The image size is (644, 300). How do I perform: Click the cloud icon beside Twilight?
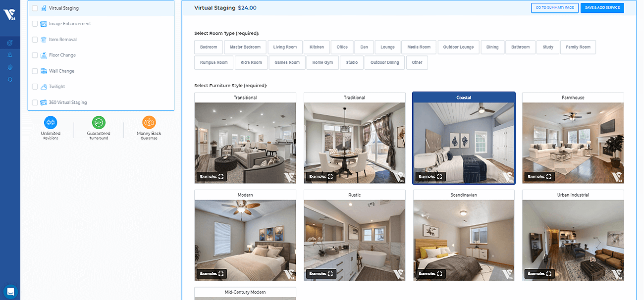click(44, 87)
